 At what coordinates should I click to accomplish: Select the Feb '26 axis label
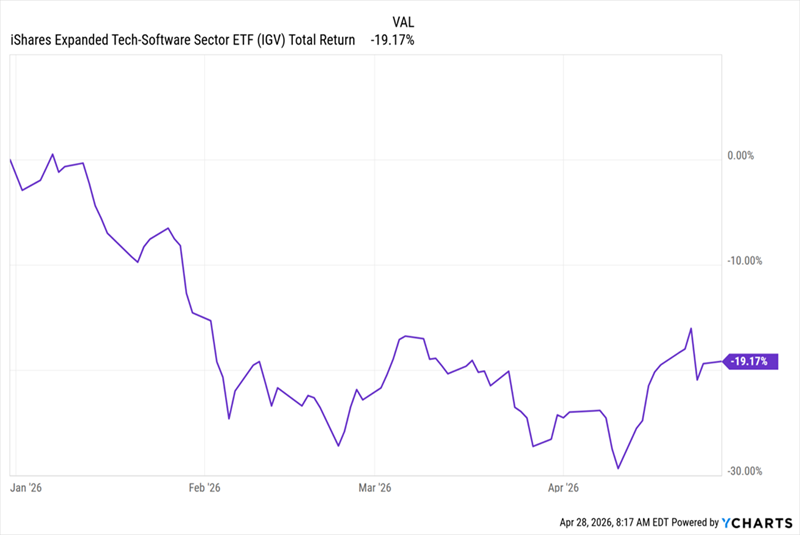point(203,488)
